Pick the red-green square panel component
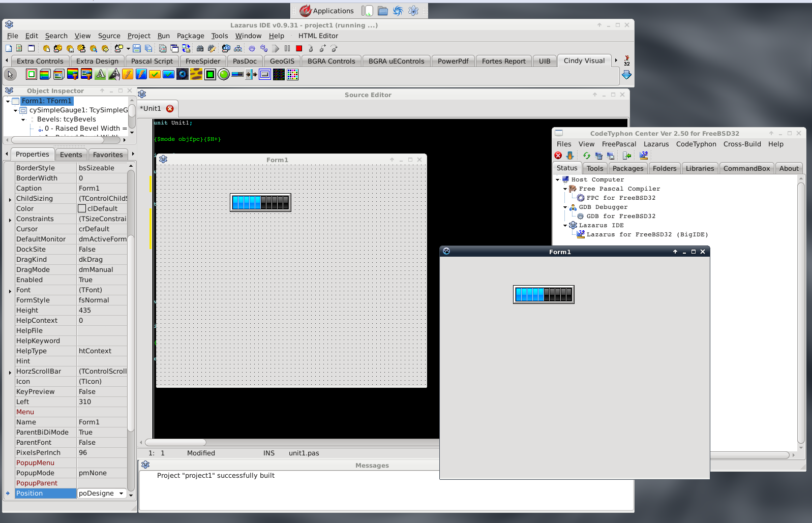The height and width of the screenshot is (523, 812). click(x=31, y=74)
